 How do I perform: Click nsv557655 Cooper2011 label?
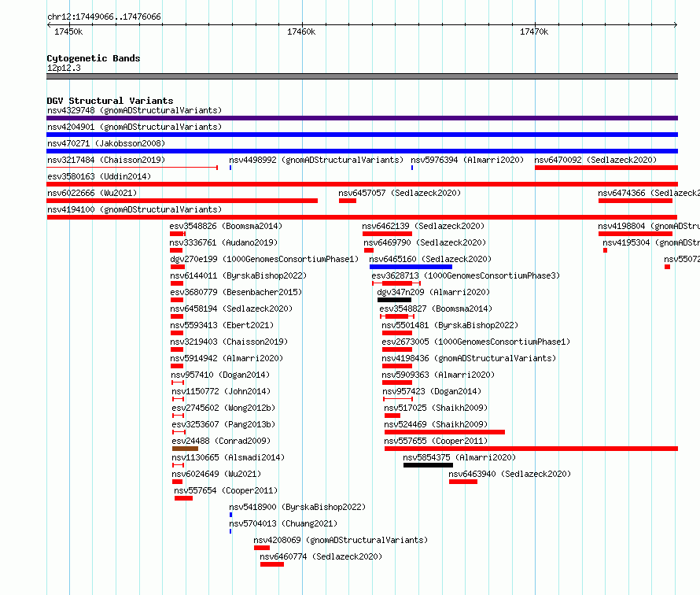(437, 441)
